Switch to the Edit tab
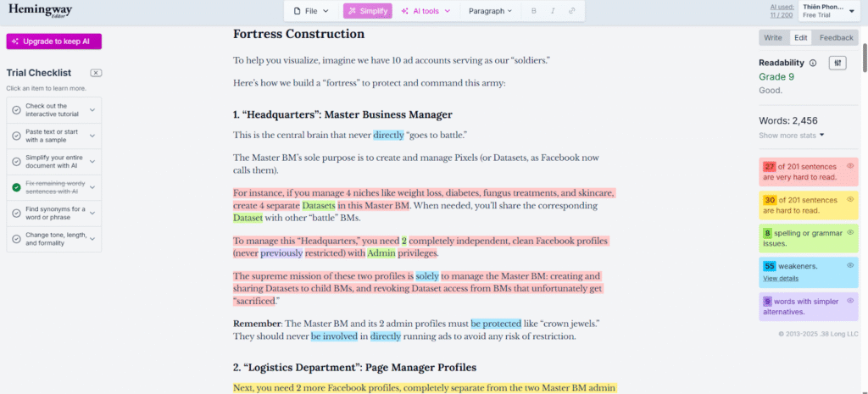Viewport: 868px width, 394px height. tap(800, 37)
